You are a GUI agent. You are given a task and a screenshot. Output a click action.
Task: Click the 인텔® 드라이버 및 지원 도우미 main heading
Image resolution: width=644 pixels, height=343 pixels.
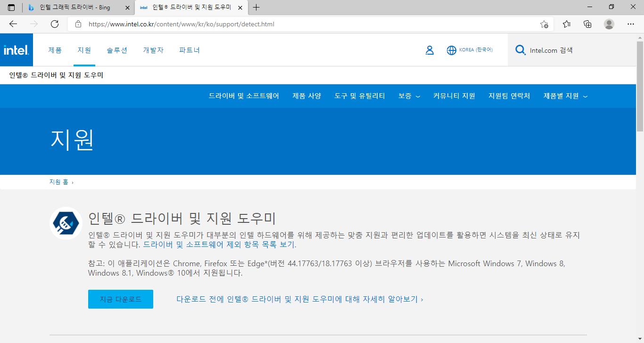point(182,219)
